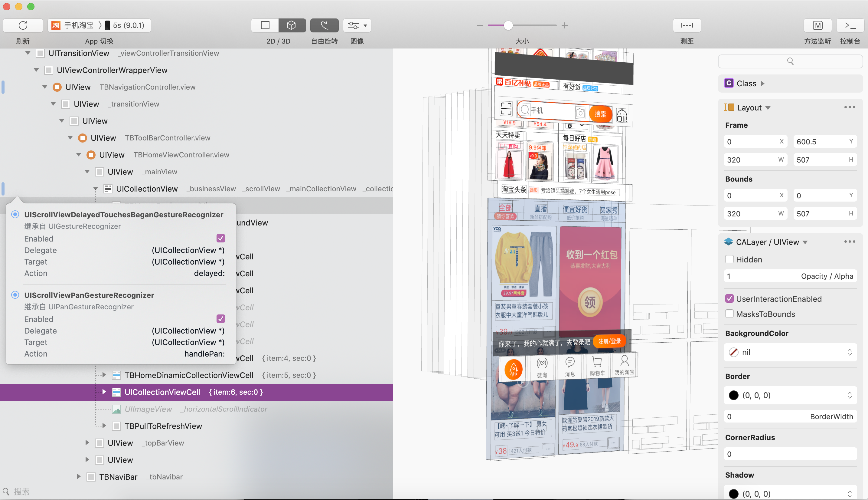Click the Border black color swatch

pos(733,395)
